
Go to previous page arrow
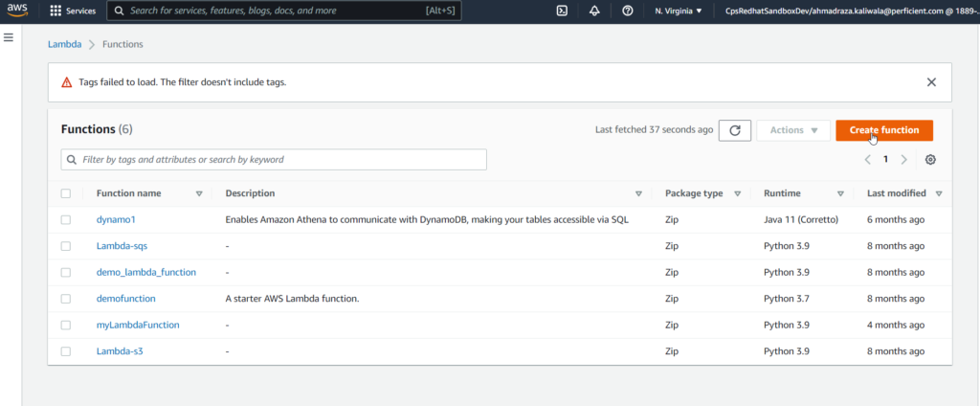pos(867,160)
